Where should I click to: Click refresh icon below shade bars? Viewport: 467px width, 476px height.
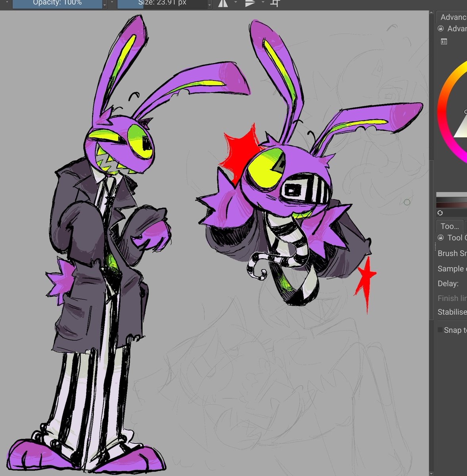[x=440, y=213]
